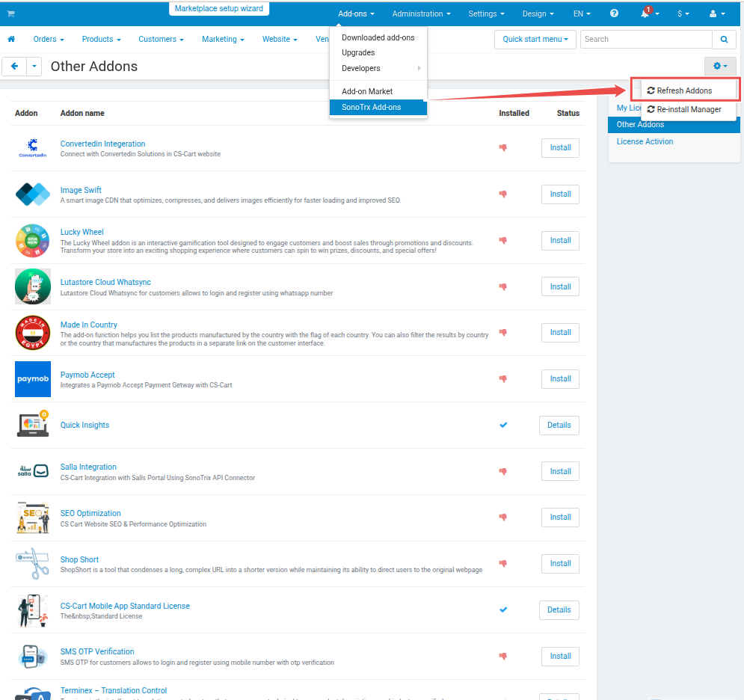
Task: Open the notifications bell icon
Action: tap(646, 13)
